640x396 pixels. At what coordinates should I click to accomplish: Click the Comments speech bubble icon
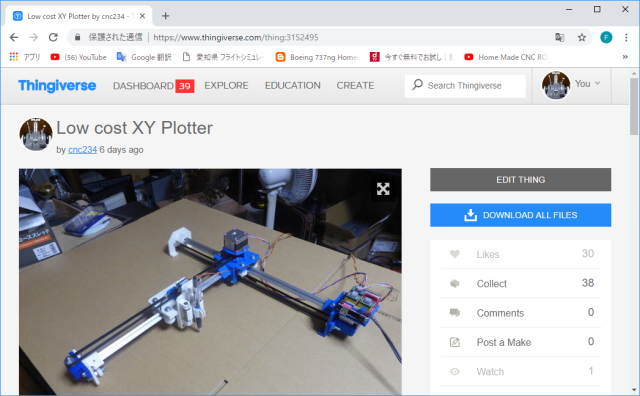455,313
